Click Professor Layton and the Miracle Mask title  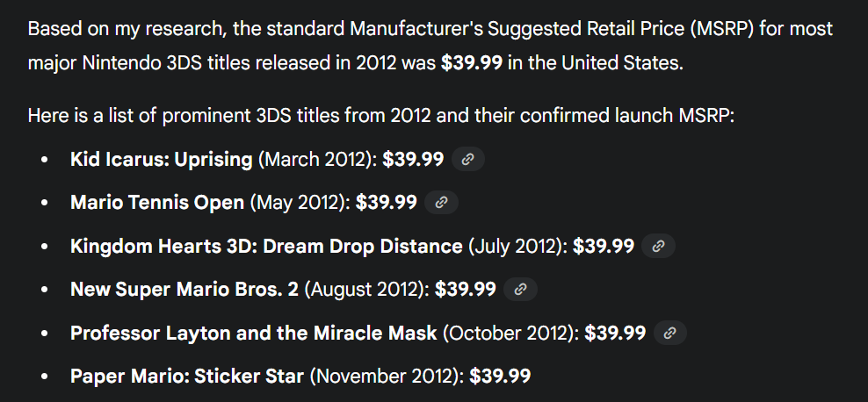click(253, 333)
